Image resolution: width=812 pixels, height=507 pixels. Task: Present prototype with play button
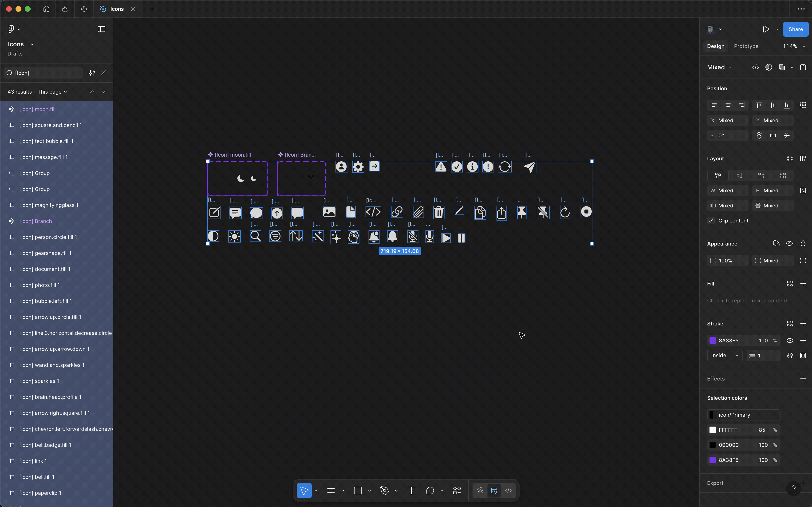point(766,29)
